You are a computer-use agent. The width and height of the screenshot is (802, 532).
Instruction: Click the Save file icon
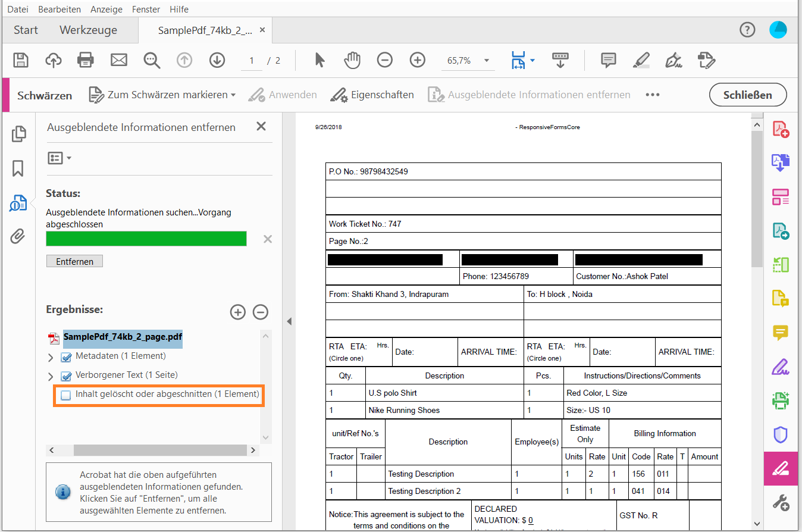click(21, 60)
